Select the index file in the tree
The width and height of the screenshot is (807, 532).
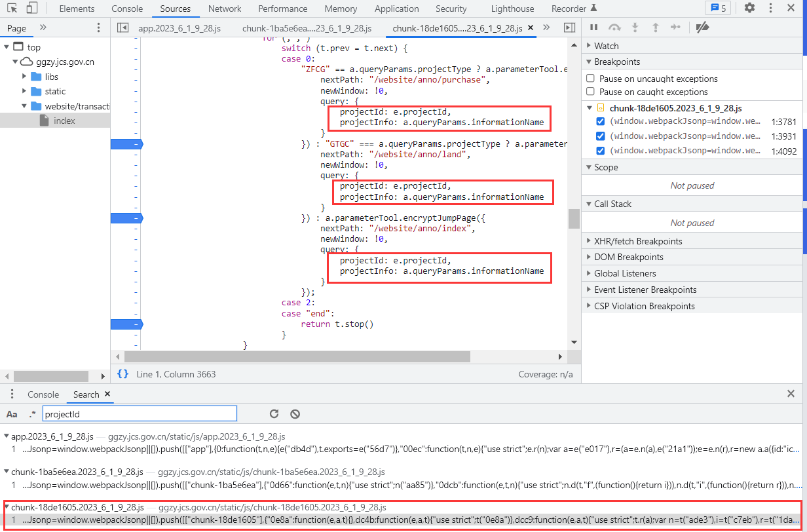coord(64,121)
